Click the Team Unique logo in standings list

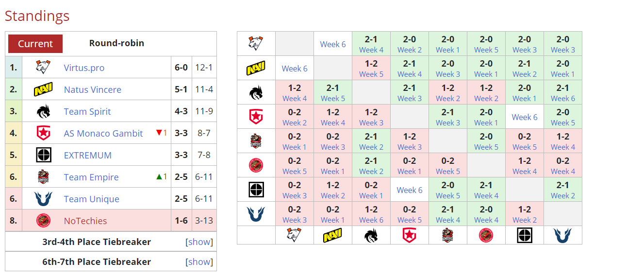[x=44, y=199]
